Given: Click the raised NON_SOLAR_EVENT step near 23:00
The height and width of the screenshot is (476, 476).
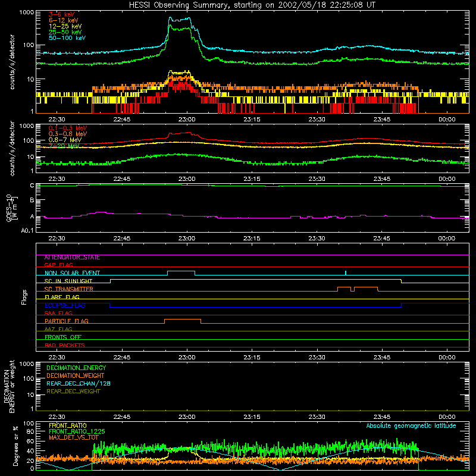Looking at the screenshot, I should (x=181, y=271).
